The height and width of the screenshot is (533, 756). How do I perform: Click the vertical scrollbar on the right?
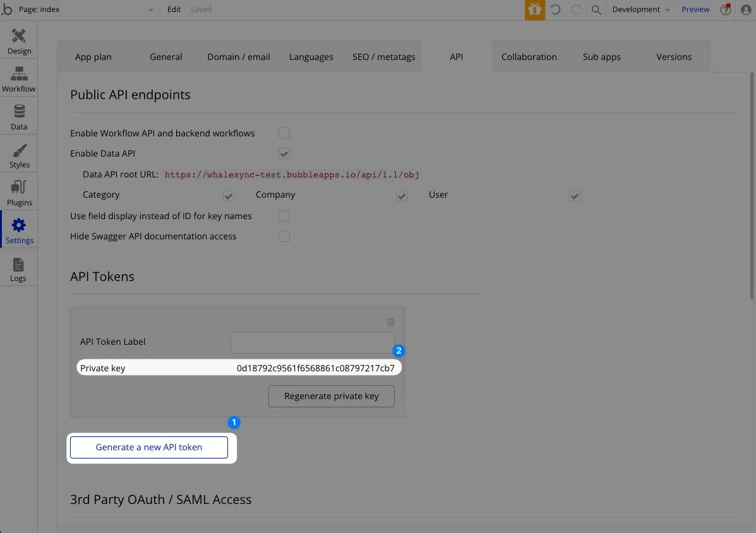[x=752, y=186]
